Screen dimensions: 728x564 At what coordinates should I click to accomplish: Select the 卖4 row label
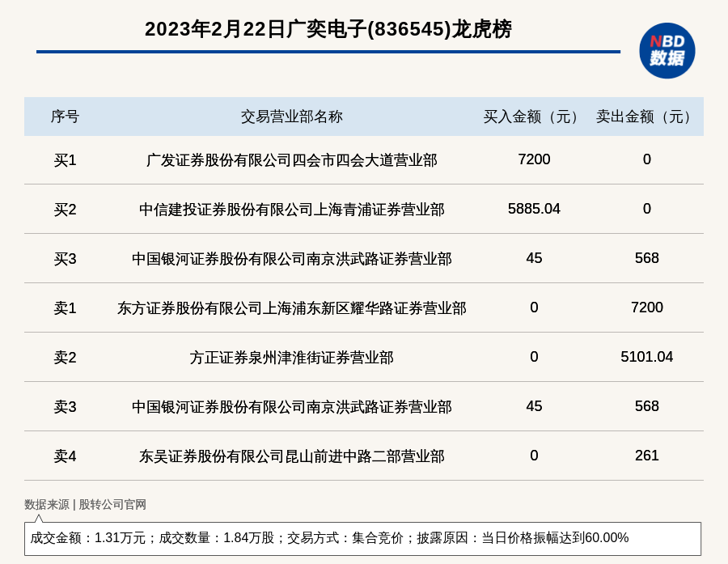(x=65, y=456)
